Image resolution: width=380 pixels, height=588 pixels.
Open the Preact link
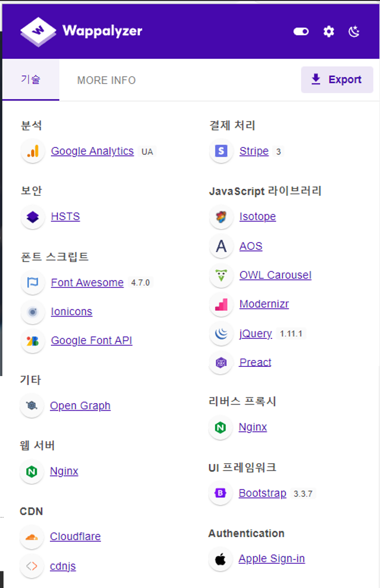(255, 362)
